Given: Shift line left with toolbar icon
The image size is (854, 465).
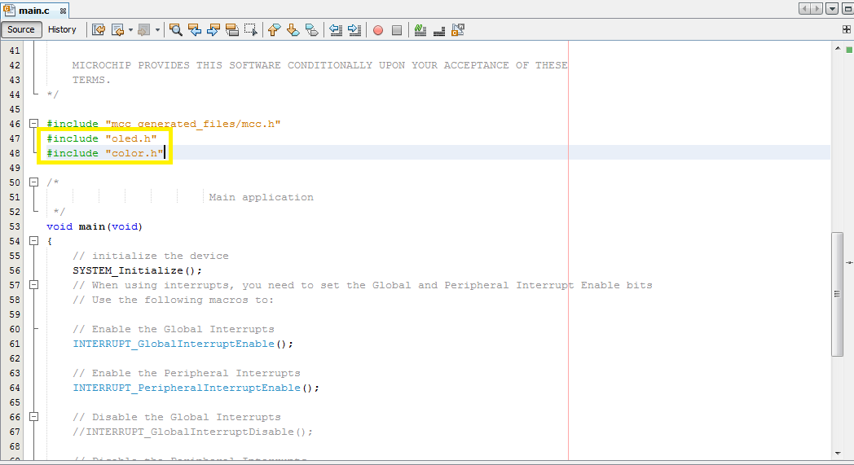Looking at the screenshot, I should click(336, 30).
